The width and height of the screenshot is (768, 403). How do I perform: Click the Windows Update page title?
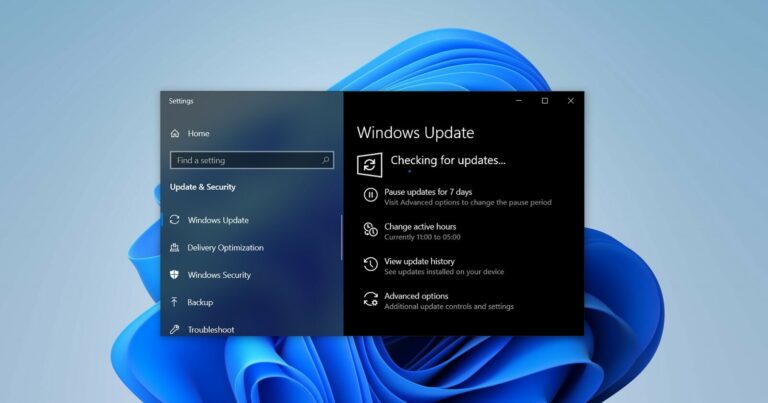(x=415, y=133)
